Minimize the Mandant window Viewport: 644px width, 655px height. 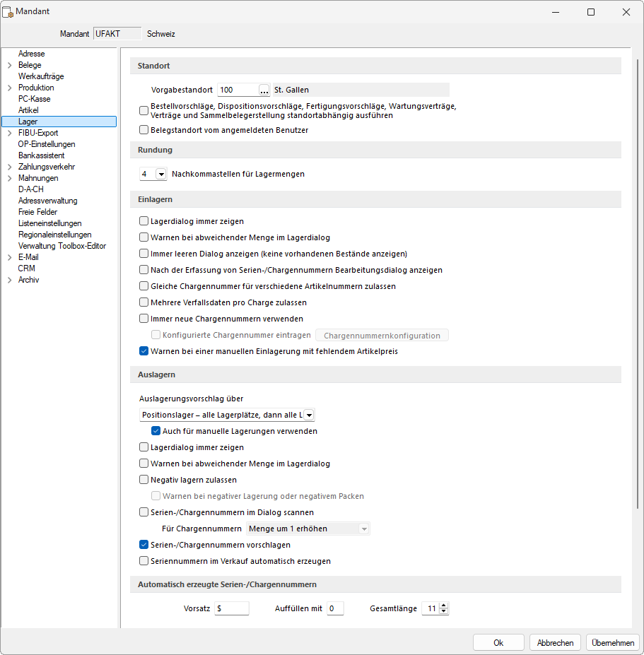coord(556,12)
